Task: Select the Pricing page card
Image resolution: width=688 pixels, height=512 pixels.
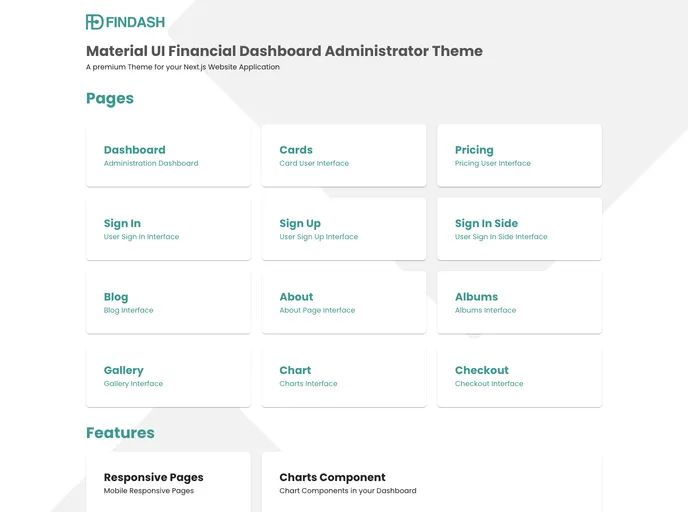Action: point(519,155)
